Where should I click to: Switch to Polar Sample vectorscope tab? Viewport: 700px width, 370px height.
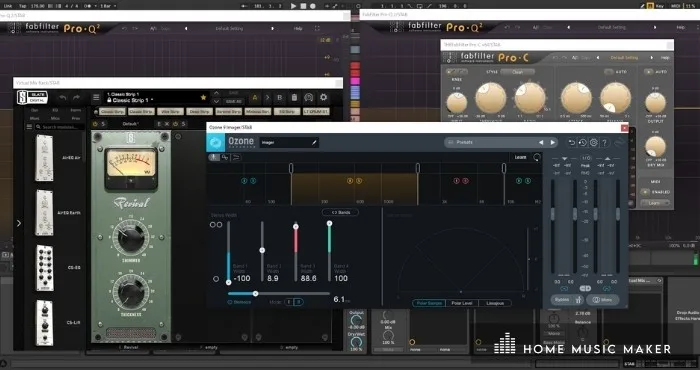(x=429, y=303)
